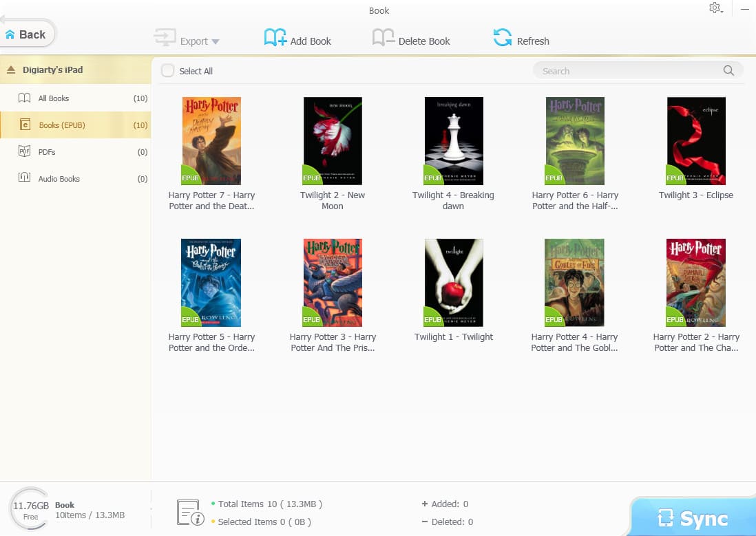This screenshot has height=536, width=756.
Task: Select the Twilight 1 - Twilight cover
Action: (454, 283)
